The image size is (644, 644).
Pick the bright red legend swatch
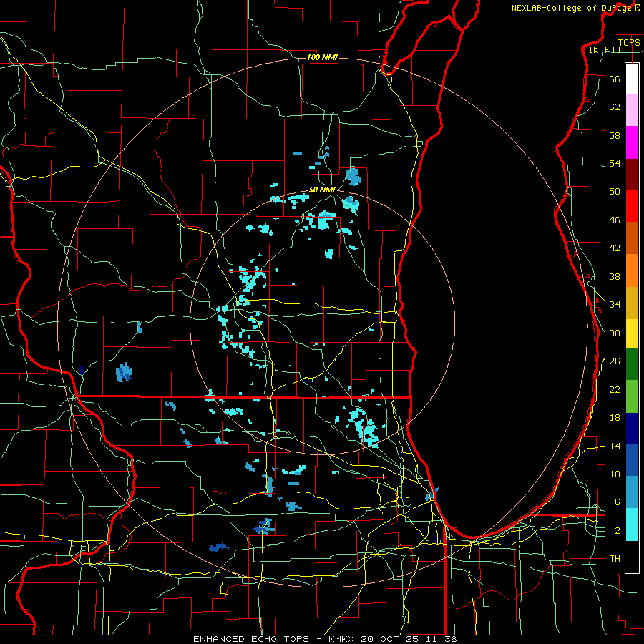(x=632, y=206)
